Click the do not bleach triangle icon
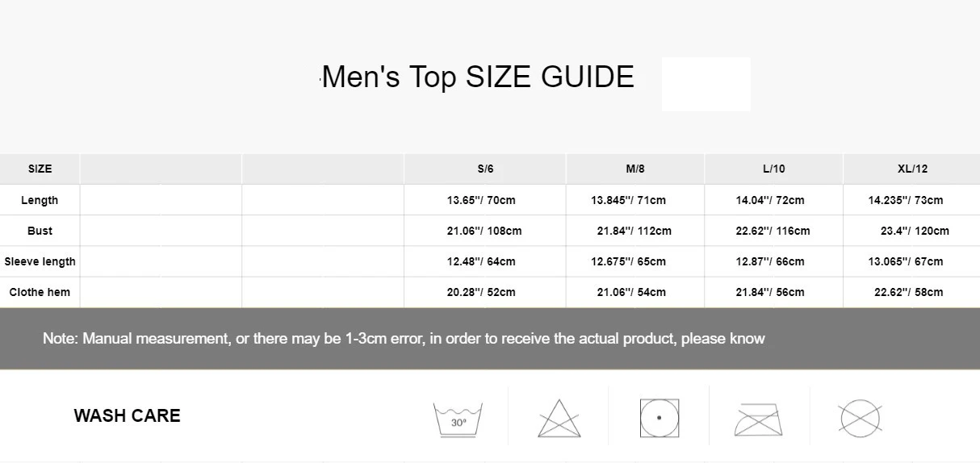The image size is (980, 463). click(559, 419)
